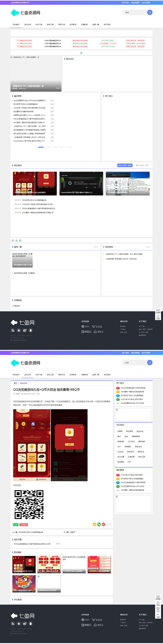This screenshot has height=644, width=163.
Task: Switch the 综合板块 section to the 源码/实用/文章 tab
Action: (142, 165)
